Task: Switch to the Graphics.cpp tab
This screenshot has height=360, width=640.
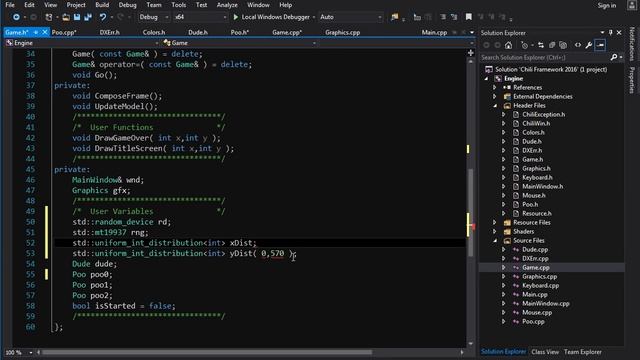Action: 342,32
